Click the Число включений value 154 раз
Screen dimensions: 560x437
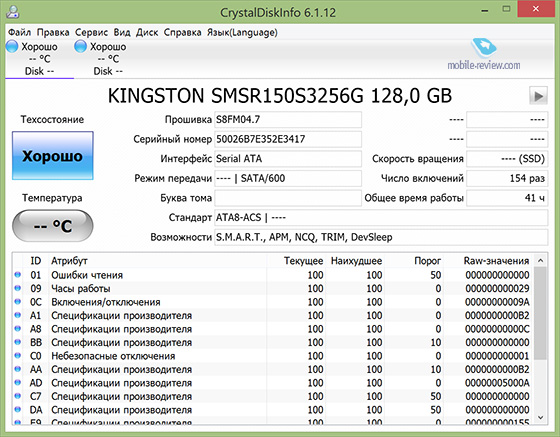point(507,179)
